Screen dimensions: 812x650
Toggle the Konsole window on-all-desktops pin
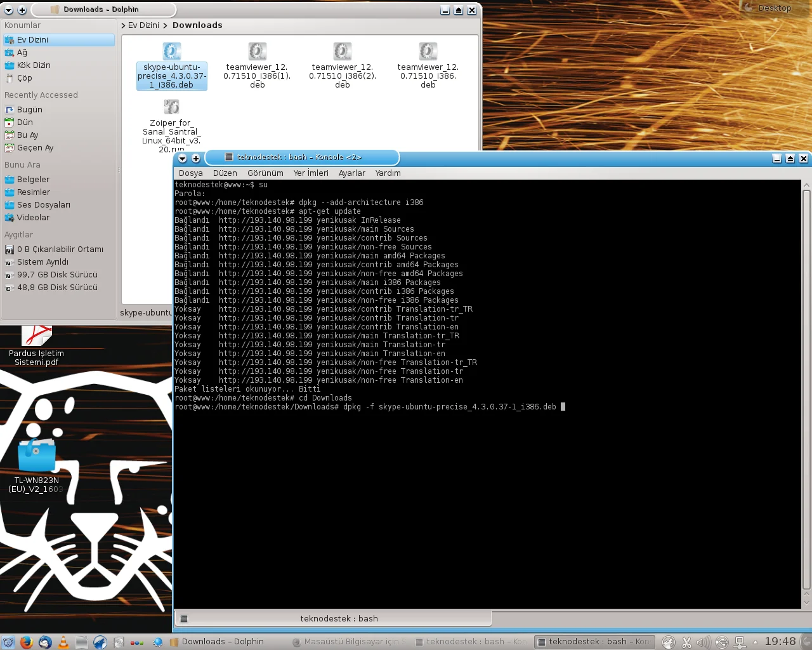tap(195, 158)
